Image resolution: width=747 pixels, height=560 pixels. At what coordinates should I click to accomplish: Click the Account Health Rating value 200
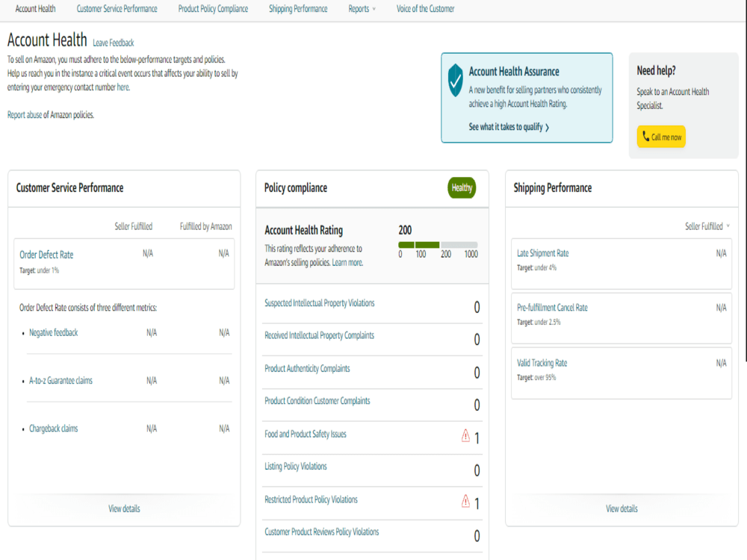(405, 231)
